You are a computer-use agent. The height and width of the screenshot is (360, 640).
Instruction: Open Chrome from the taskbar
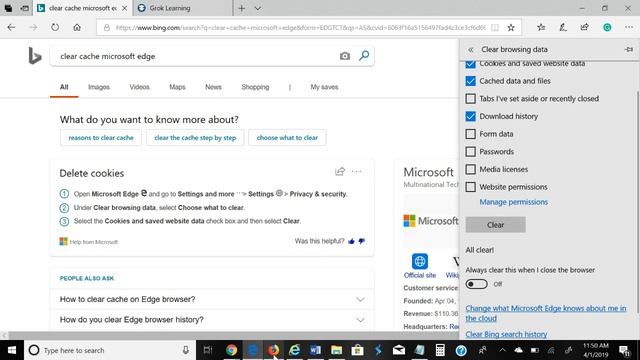[231, 350]
